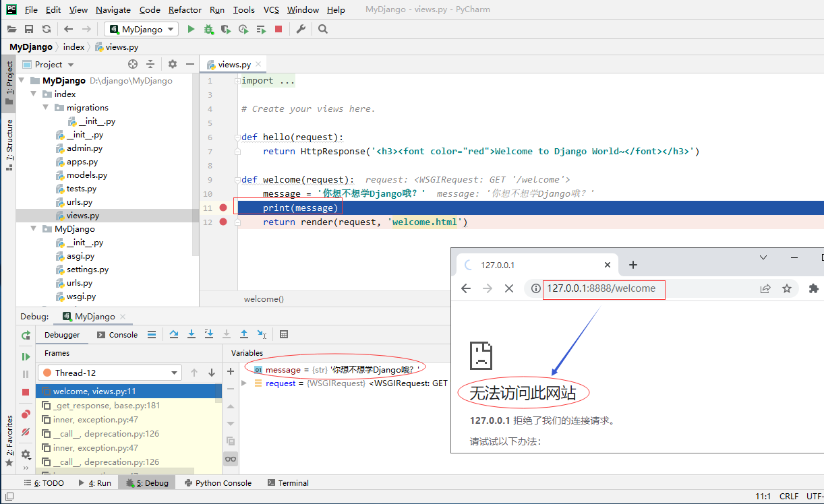This screenshot has width=824, height=504.
Task: Toggle Mute Breakpoints icon
Action: tap(26, 432)
